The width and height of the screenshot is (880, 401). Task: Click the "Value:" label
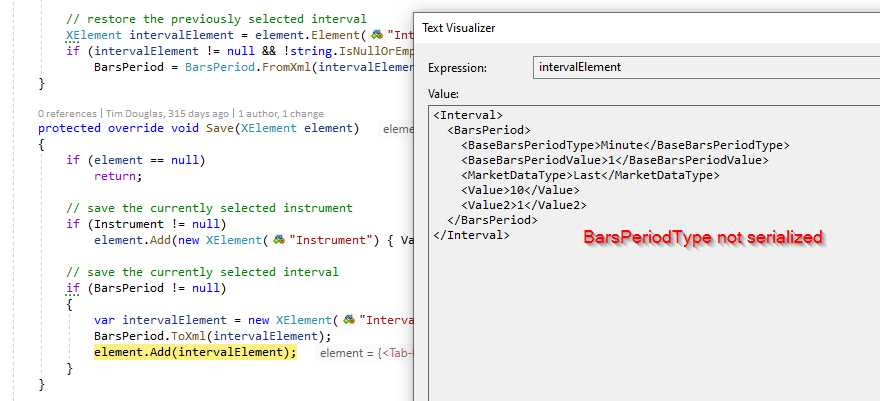point(443,93)
